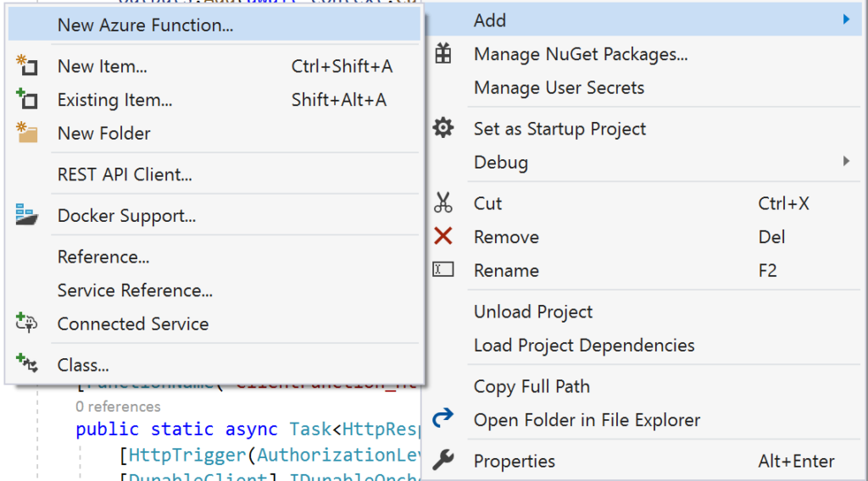This screenshot has height=481, width=868.
Task: Select Load Project Dependencies
Action: pos(644,346)
